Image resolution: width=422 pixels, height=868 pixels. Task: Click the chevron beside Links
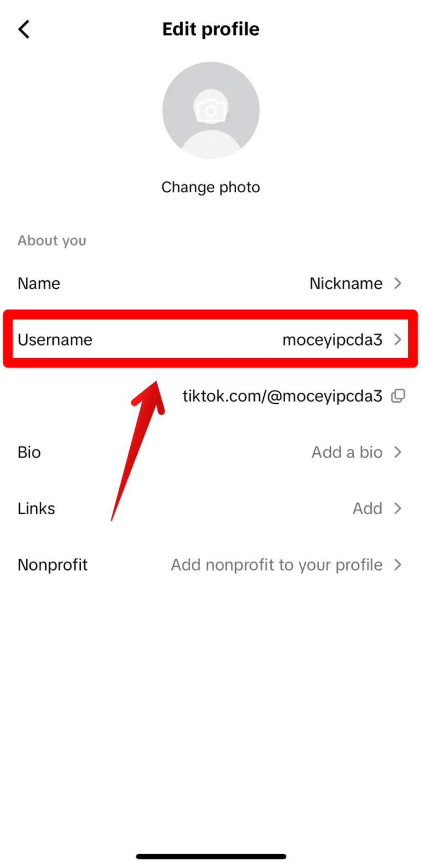click(397, 508)
